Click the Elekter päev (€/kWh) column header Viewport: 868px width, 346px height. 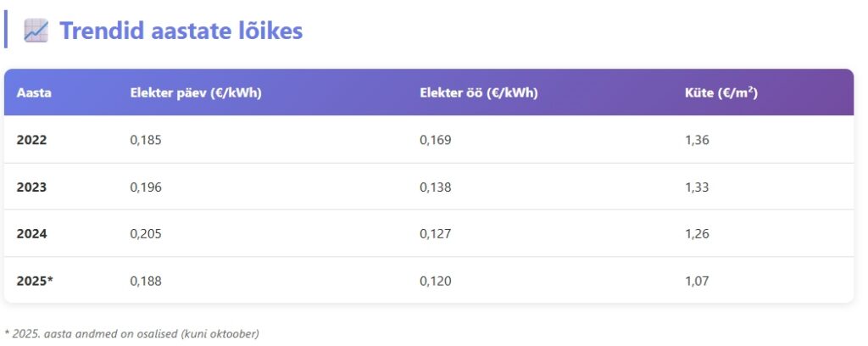[x=195, y=92]
